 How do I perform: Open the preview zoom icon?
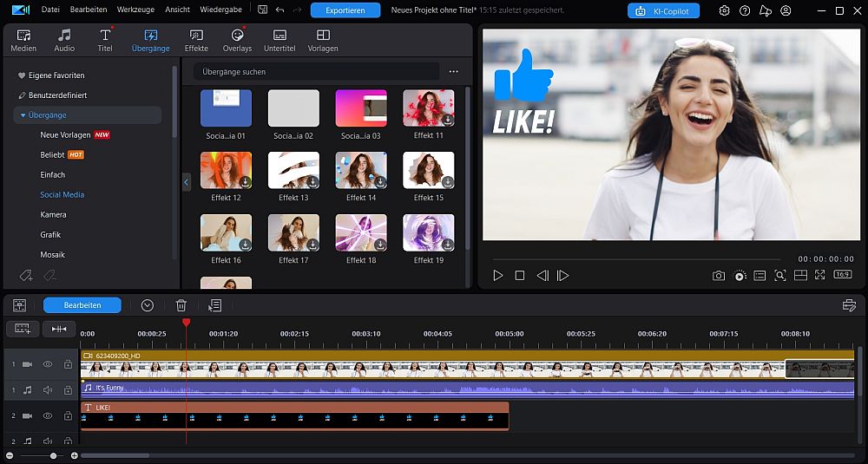780,276
